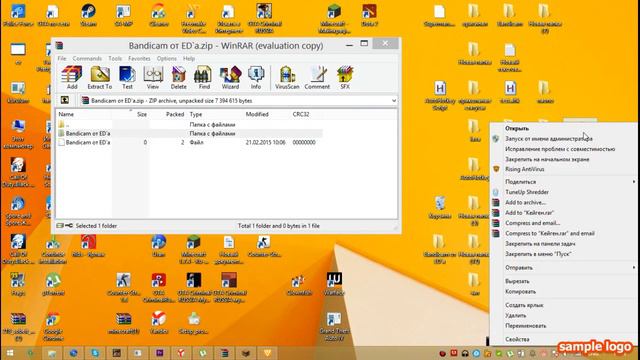Select the 'Bandicam от ED'a' file row dated 21.02.2015
Viewport: 640px width, 360px height.
tap(190, 142)
